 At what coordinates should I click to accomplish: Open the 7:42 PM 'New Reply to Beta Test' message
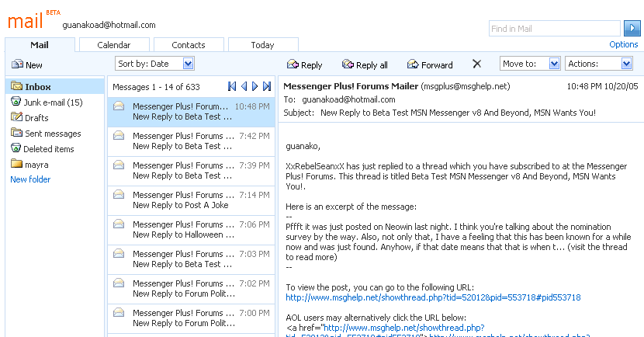point(191,141)
